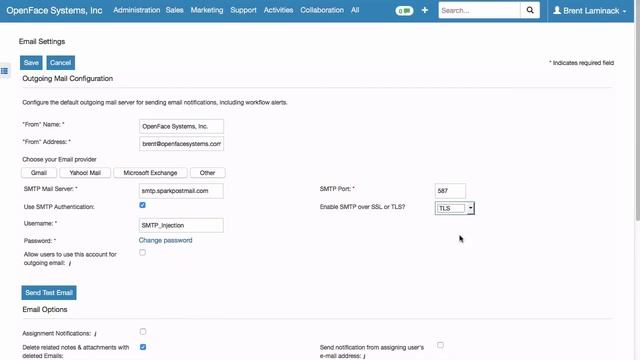640x360 pixels.
Task: Open the Activities menu
Action: click(x=278, y=10)
